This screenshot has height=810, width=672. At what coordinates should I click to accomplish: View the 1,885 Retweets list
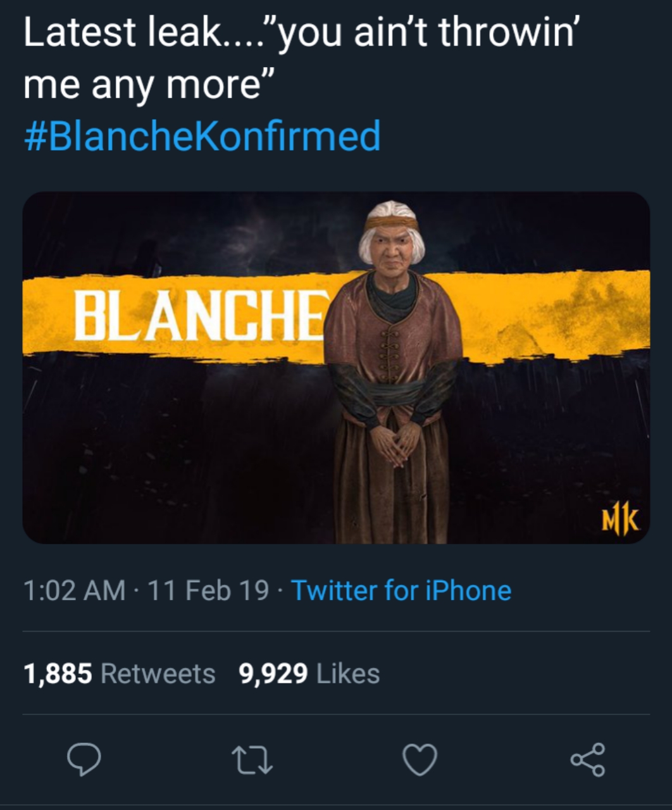120,673
